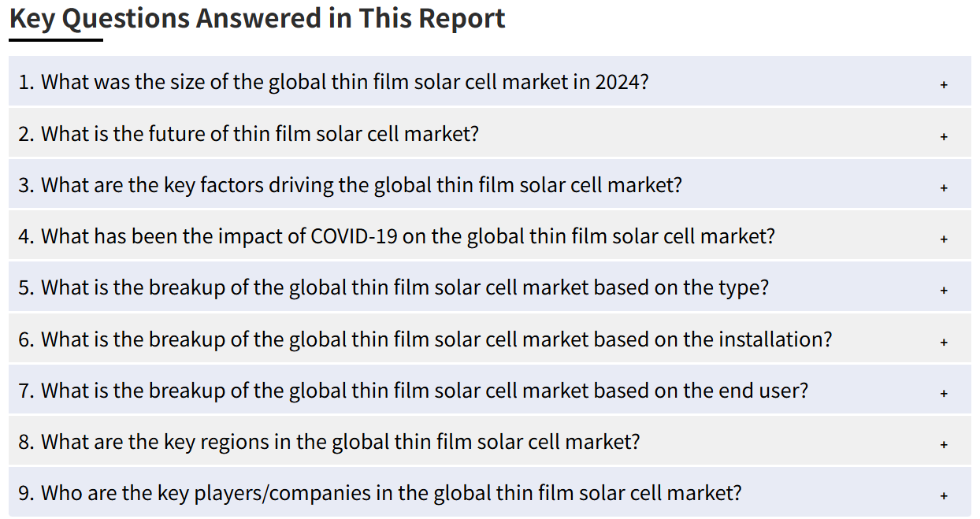Show the answer about the impact of COVID-19

489,235
